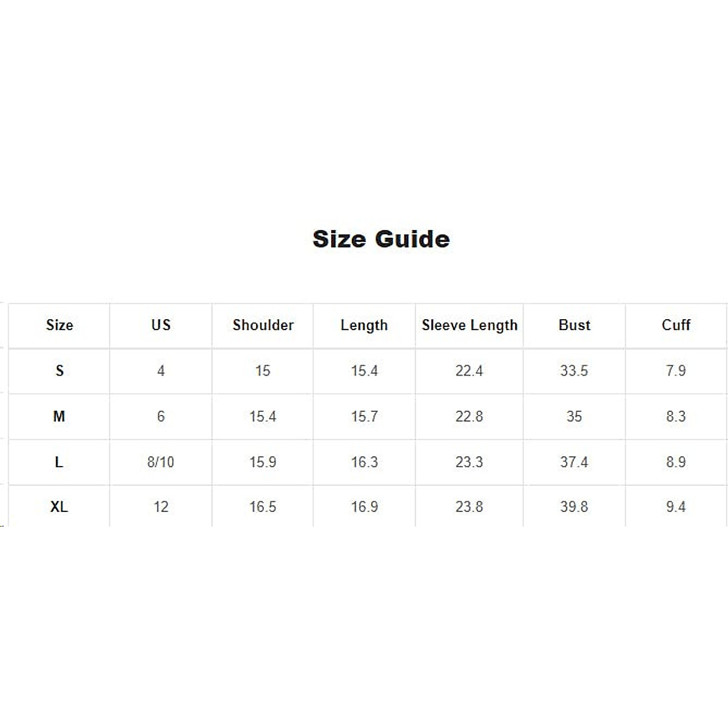Viewport: 728px width, 728px height.
Task: Select the Bust column header
Action: click(574, 325)
